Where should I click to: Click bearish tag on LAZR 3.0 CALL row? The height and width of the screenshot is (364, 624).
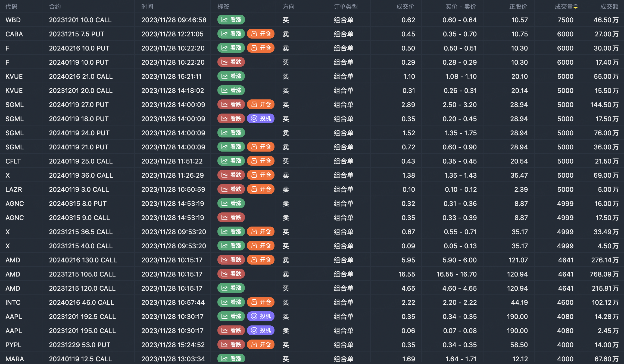point(231,189)
